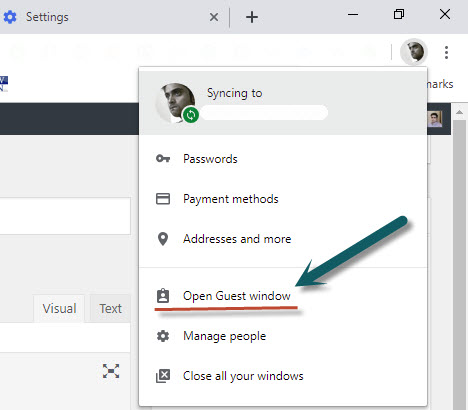This screenshot has height=410, width=468.
Task: Close the Settings tab
Action: [x=214, y=17]
